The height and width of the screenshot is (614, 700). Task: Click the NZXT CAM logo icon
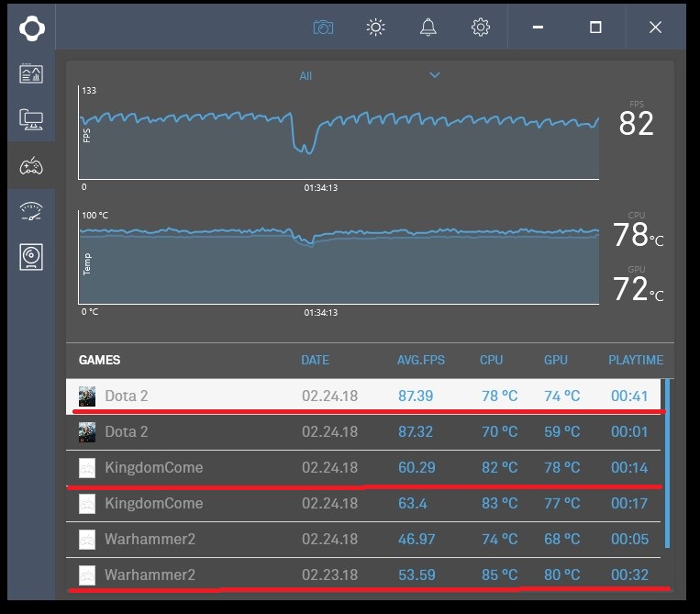(32, 28)
